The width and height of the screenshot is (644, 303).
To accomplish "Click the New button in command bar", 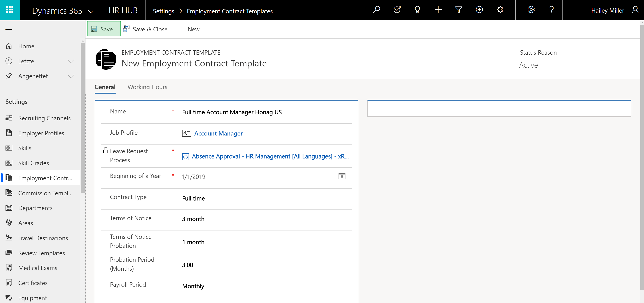I will 188,29.
